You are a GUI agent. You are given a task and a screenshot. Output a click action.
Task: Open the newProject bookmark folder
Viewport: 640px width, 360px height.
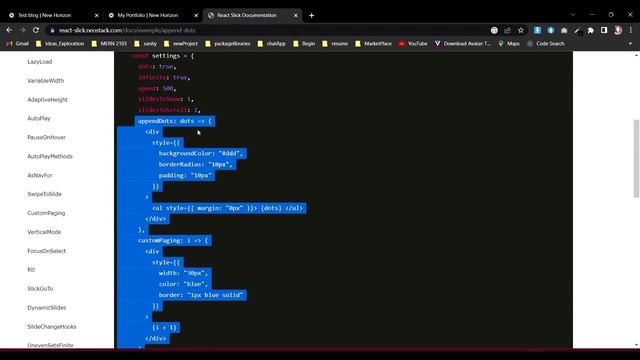click(x=181, y=44)
